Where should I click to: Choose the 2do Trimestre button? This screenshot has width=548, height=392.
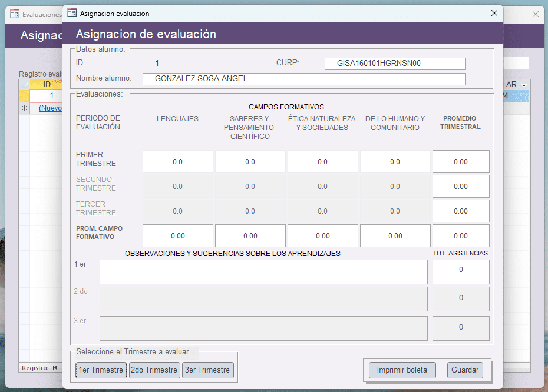click(154, 370)
